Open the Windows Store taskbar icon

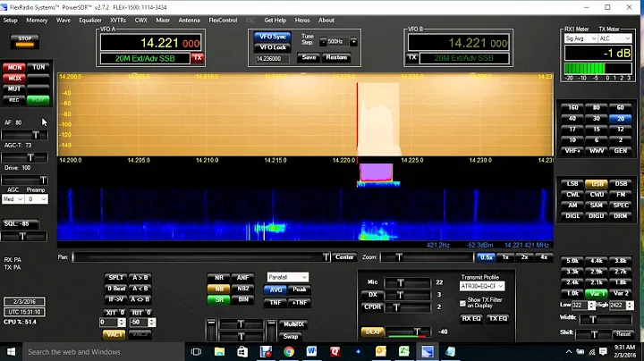(242, 351)
